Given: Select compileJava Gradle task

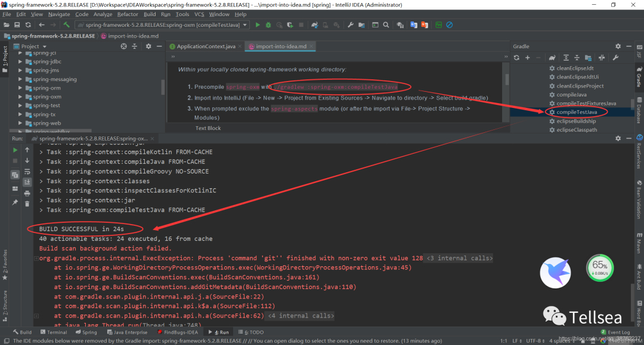Looking at the screenshot, I should point(572,95).
